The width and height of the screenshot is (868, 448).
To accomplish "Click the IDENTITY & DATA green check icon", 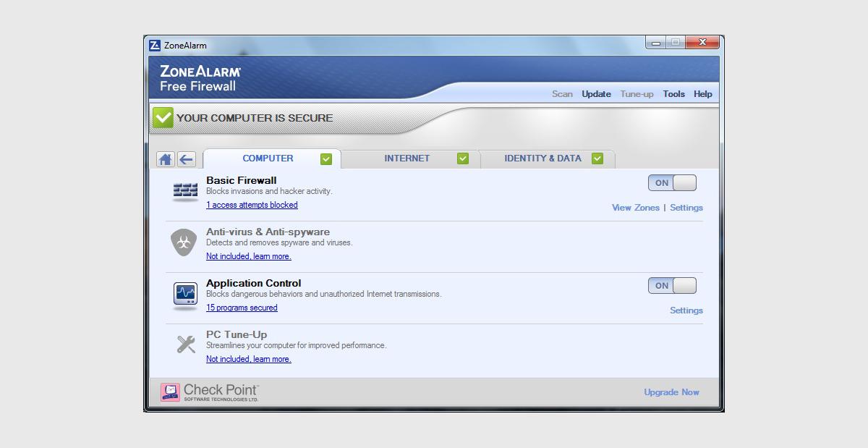I will pyautogui.click(x=597, y=159).
